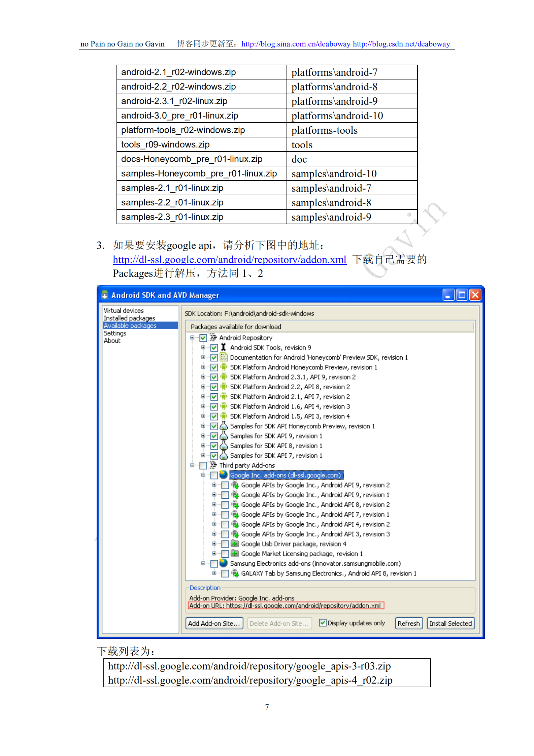Expand the Android SDK Tools node
Screen dimensions: 534x756
(x=203, y=347)
